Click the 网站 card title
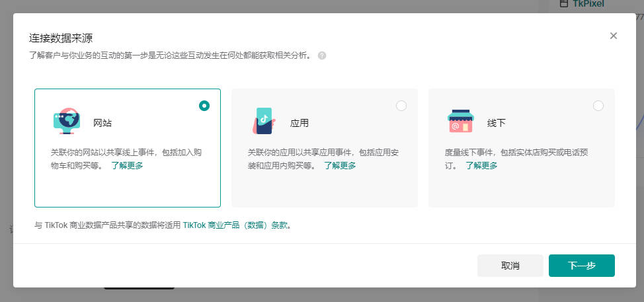The width and height of the screenshot is (644, 302). pos(102,123)
